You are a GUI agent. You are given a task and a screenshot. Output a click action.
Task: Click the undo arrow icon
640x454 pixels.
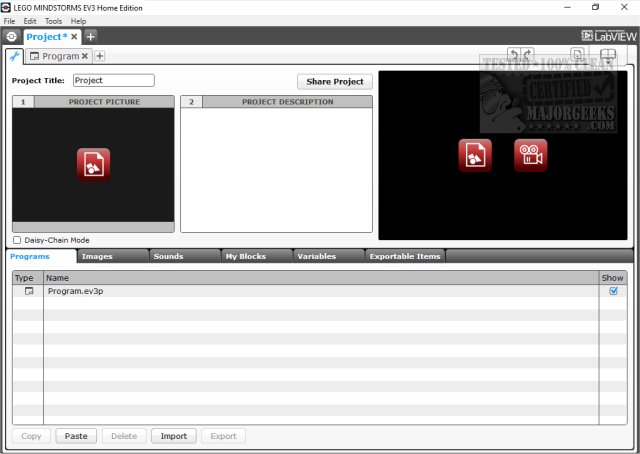(x=514, y=54)
